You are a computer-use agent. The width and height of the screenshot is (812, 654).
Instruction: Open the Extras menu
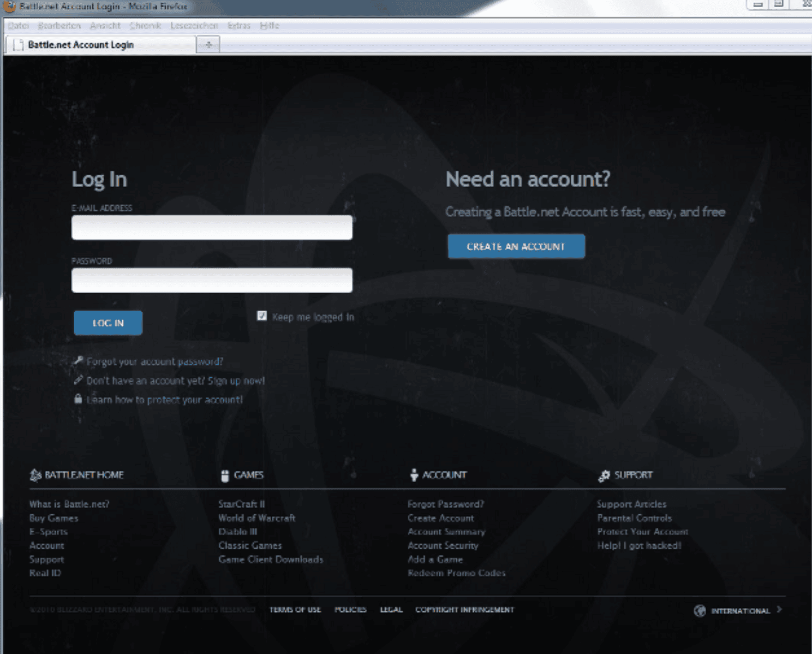pyautogui.click(x=238, y=26)
